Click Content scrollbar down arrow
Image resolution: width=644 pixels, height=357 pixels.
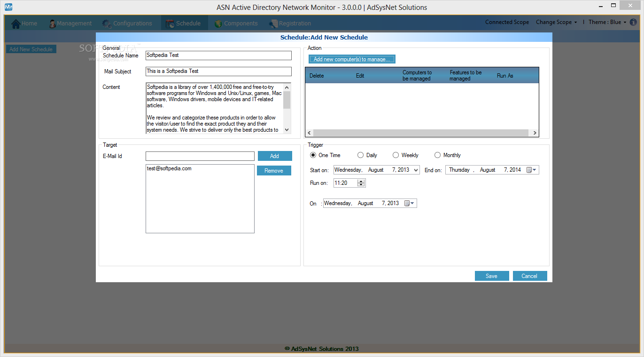pyautogui.click(x=287, y=130)
